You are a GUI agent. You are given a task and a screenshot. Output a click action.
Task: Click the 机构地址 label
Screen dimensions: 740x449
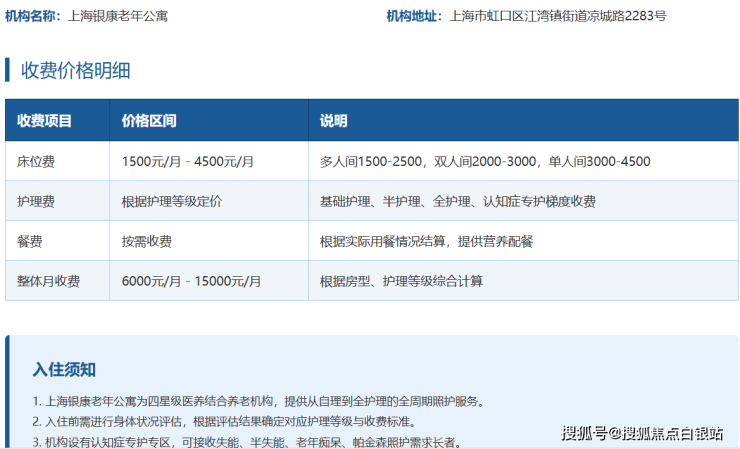click(412, 16)
